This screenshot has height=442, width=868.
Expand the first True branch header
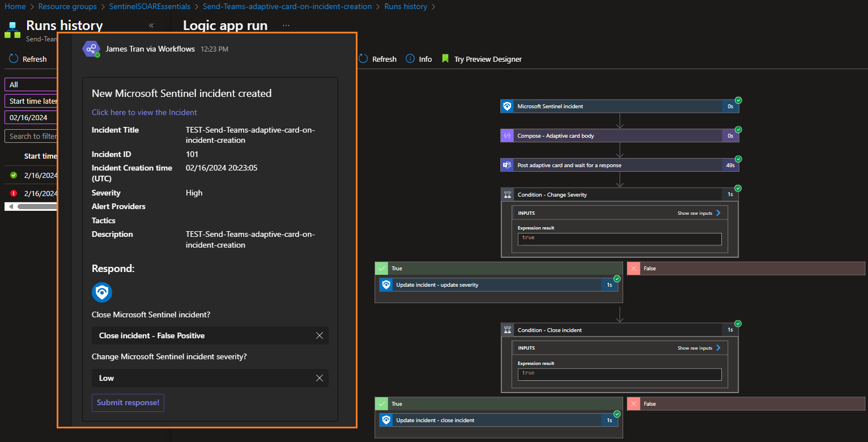499,268
